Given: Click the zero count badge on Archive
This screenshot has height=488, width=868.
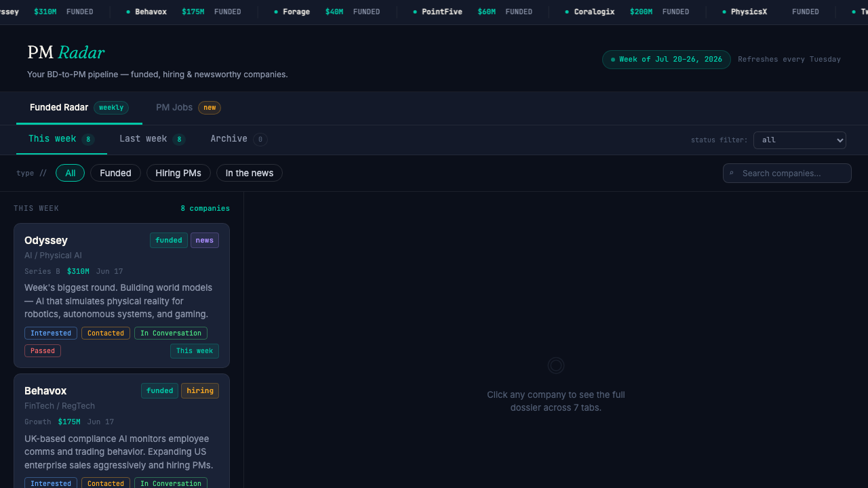Looking at the screenshot, I should click(260, 140).
